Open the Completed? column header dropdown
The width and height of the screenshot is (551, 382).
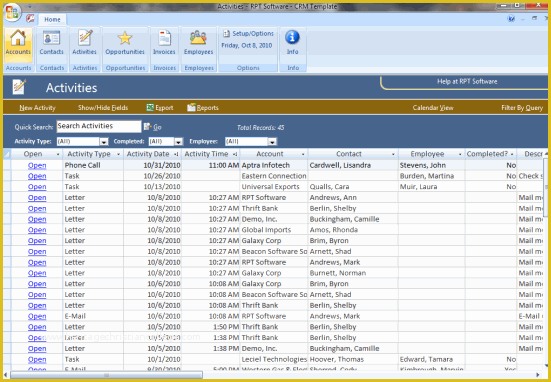(512, 154)
